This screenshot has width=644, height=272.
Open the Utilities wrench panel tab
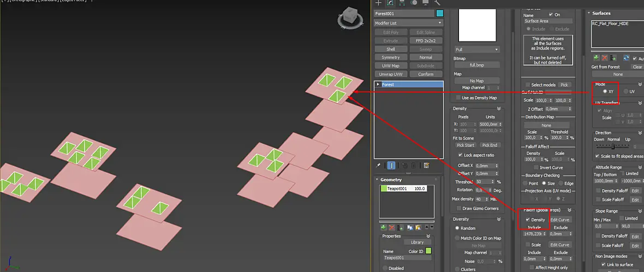tap(437, 3)
